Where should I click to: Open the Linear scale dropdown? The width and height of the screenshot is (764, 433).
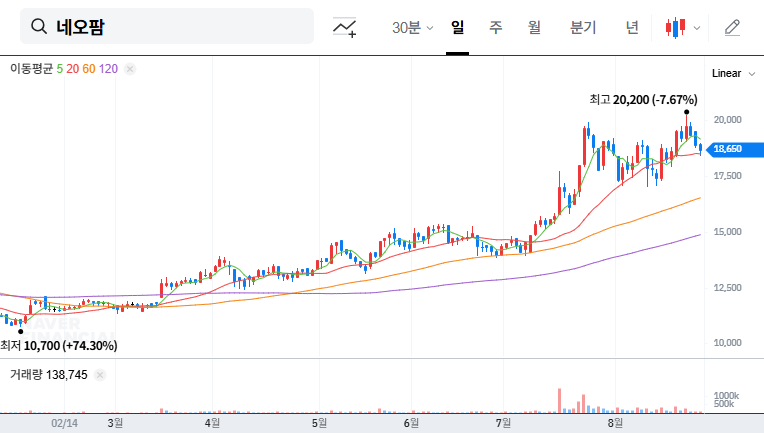(x=733, y=74)
